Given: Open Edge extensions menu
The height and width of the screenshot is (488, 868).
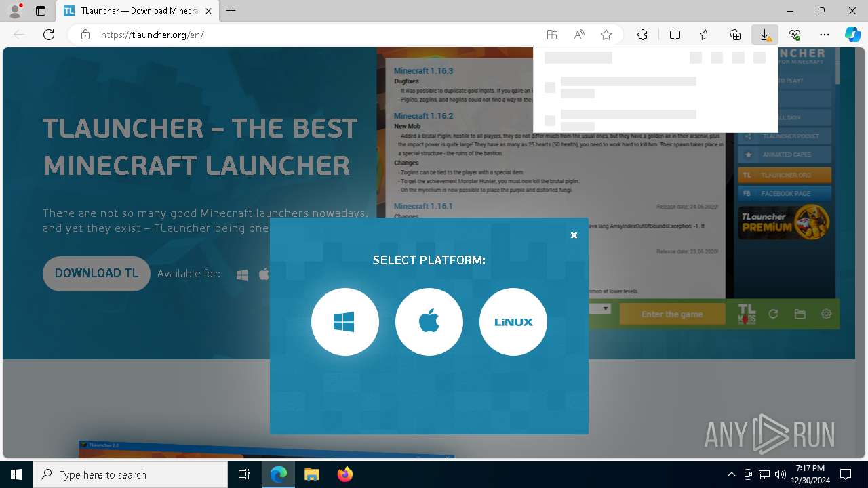Looking at the screenshot, I should (x=642, y=35).
